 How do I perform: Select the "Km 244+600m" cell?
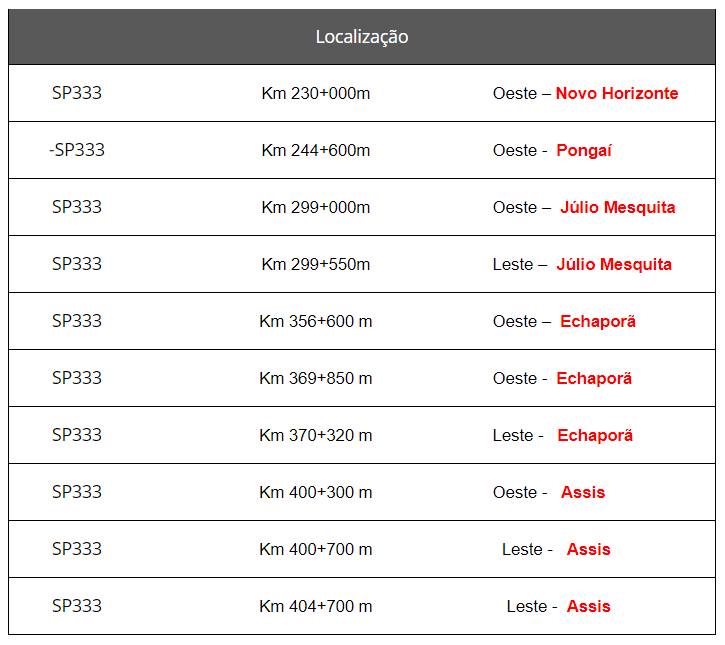pos(315,150)
